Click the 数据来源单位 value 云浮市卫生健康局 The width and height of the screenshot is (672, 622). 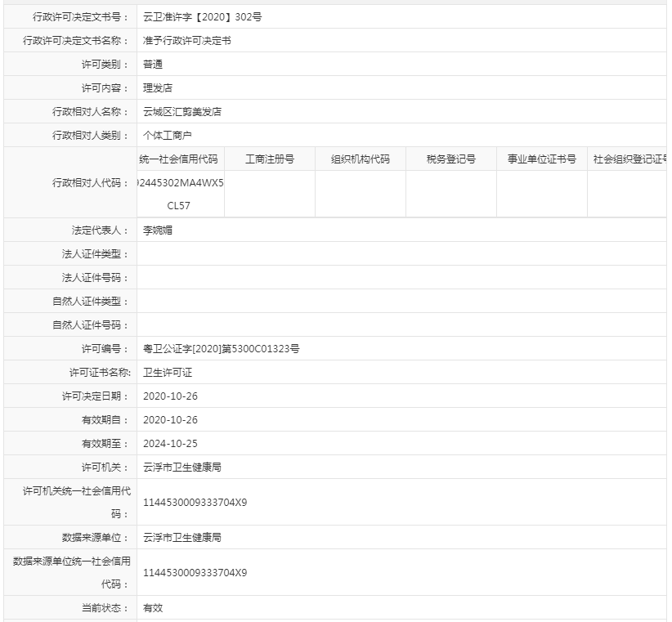click(182, 538)
